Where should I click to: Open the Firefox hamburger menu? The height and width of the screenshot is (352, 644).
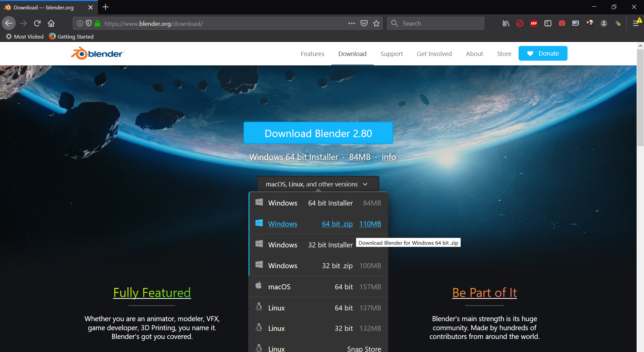pos(636,23)
